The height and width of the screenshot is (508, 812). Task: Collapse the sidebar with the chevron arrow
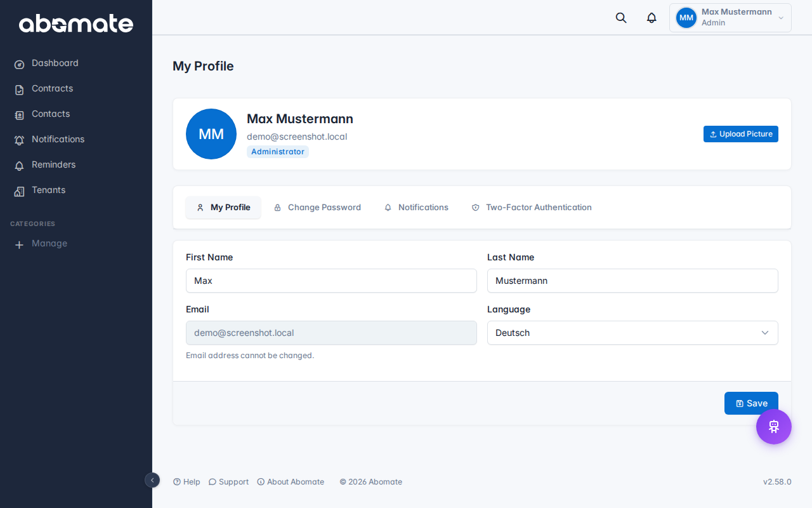152,481
